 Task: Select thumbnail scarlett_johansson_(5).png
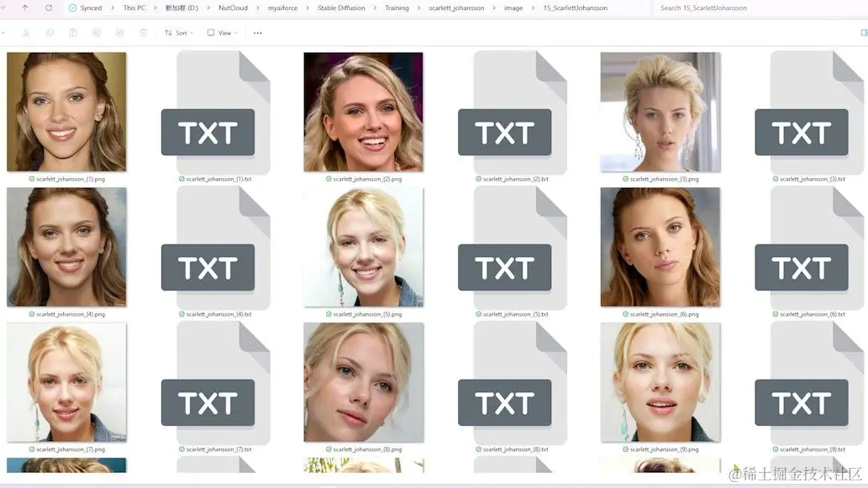click(363, 247)
